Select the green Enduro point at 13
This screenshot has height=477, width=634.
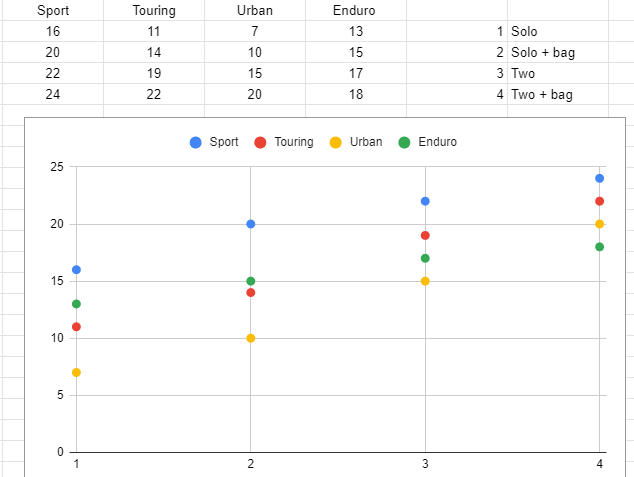[x=76, y=304]
